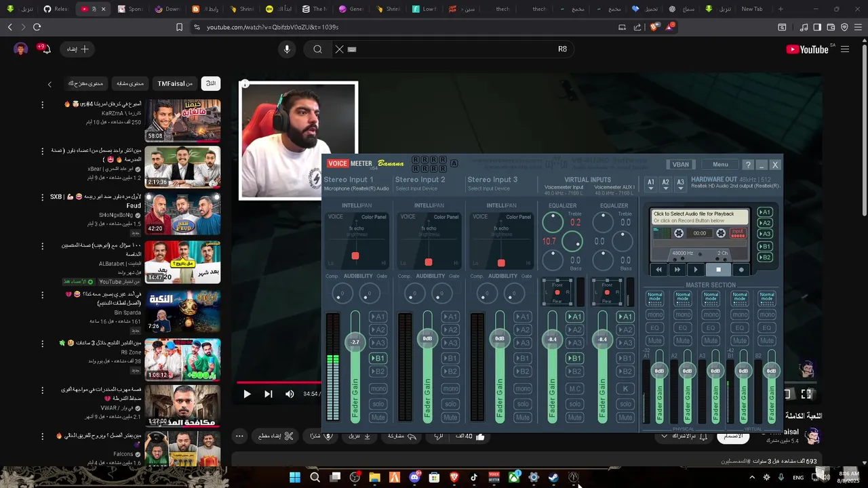Cycle Normal mode on master bus B2
Viewport: 868px width, 488px height.
pos(767,298)
